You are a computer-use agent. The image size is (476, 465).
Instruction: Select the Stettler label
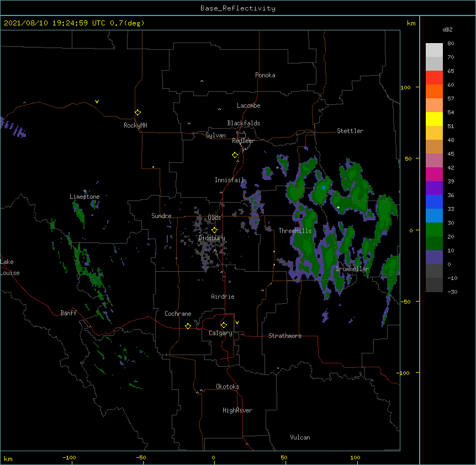pyautogui.click(x=350, y=131)
